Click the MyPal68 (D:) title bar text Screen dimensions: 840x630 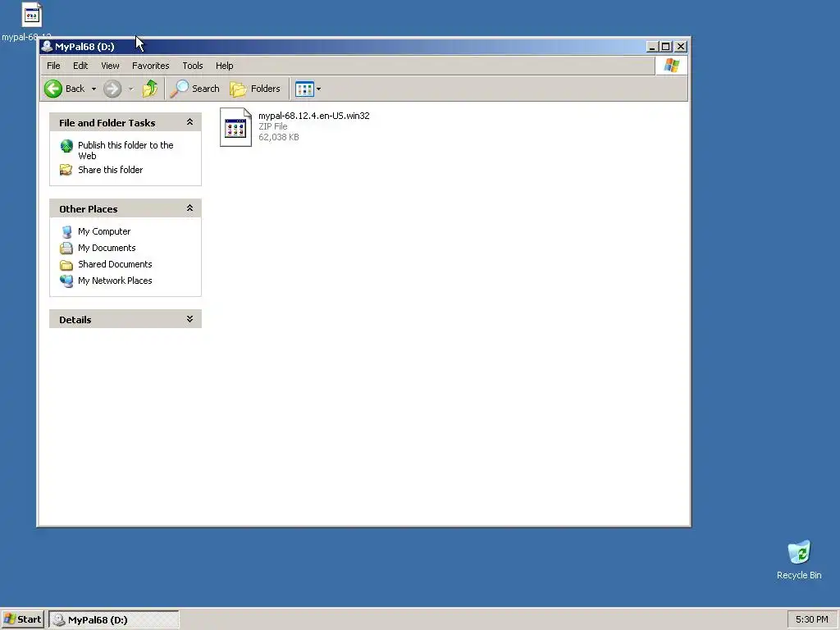[x=84, y=47]
